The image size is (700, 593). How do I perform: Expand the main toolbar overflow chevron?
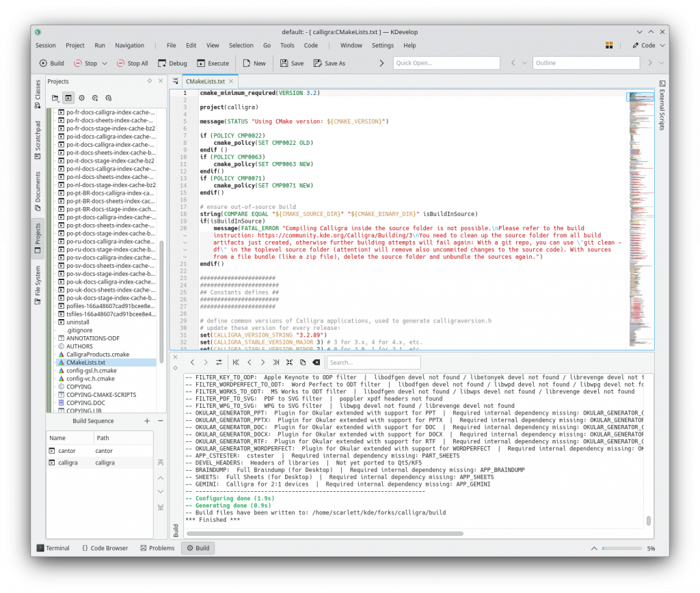(x=381, y=64)
